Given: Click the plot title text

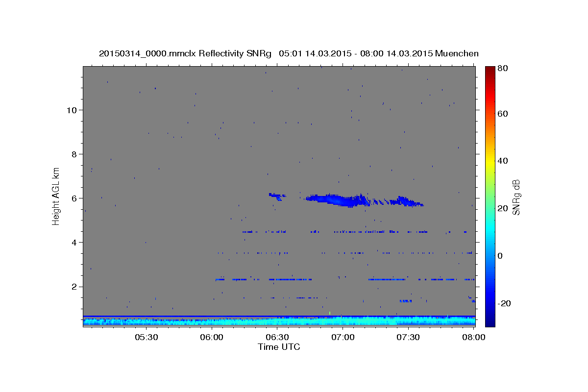Looking at the screenshot, I should pos(289,53).
